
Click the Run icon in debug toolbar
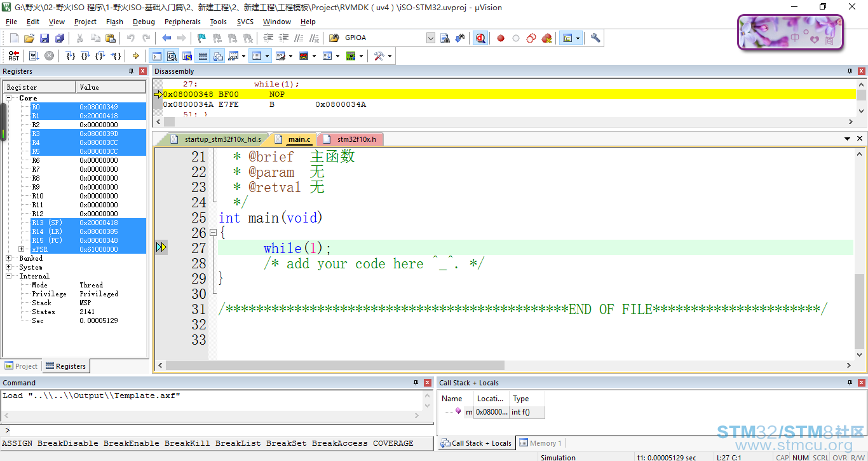pyautogui.click(x=34, y=56)
